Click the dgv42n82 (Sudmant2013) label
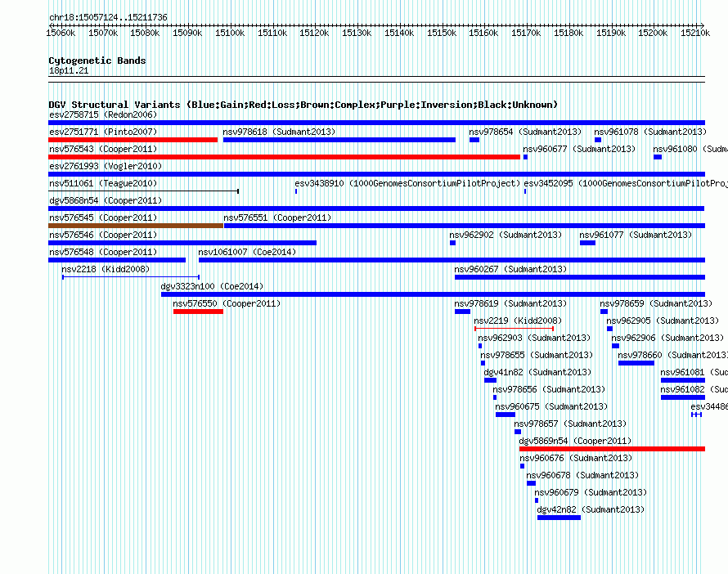The width and height of the screenshot is (728, 574). point(591,509)
